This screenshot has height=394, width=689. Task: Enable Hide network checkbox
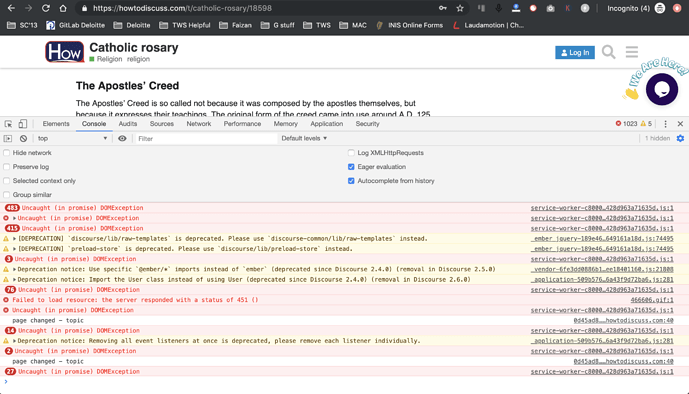click(x=7, y=153)
